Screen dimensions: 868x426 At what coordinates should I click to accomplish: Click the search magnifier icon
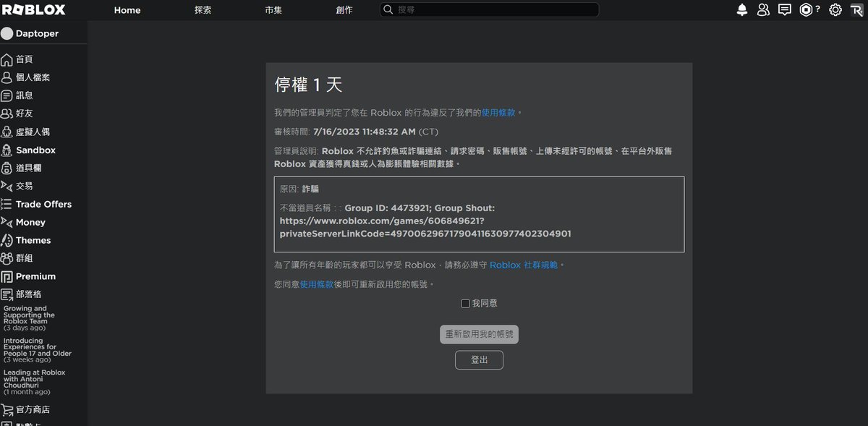pos(388,9)
